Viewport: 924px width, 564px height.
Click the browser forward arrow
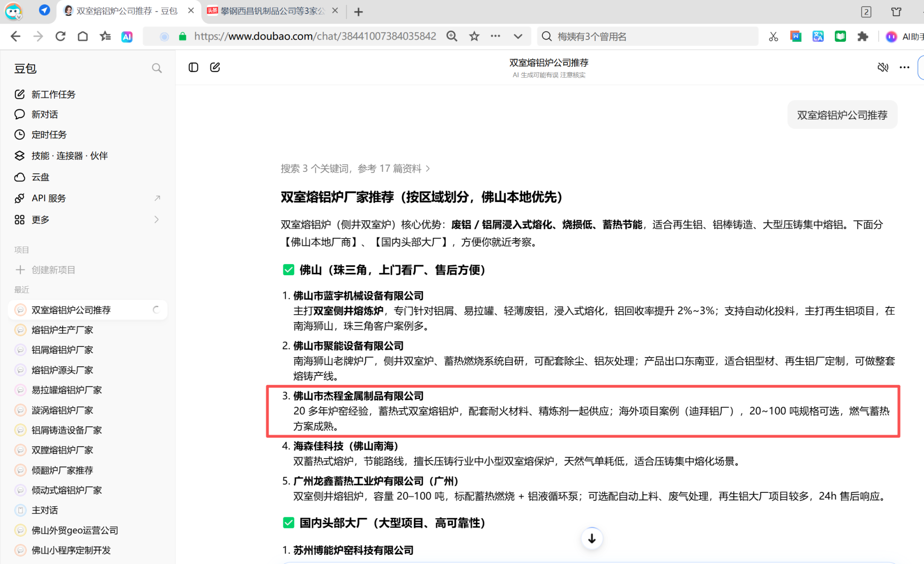click(x=38, y=37)
